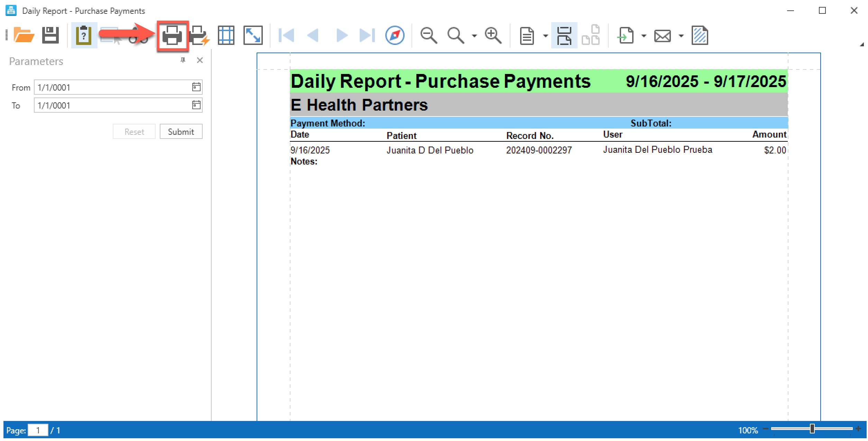Click the Watermark page icon
868x441 pixels.
pos(700,36)
